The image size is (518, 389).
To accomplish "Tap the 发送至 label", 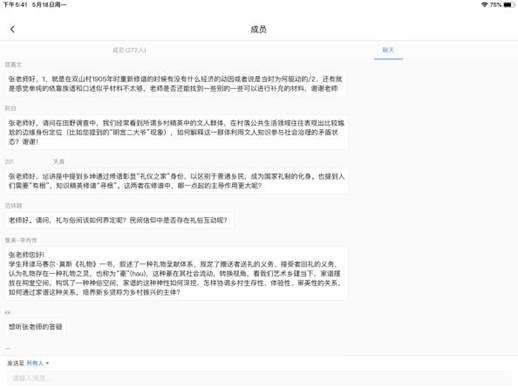I will [16, 363].
